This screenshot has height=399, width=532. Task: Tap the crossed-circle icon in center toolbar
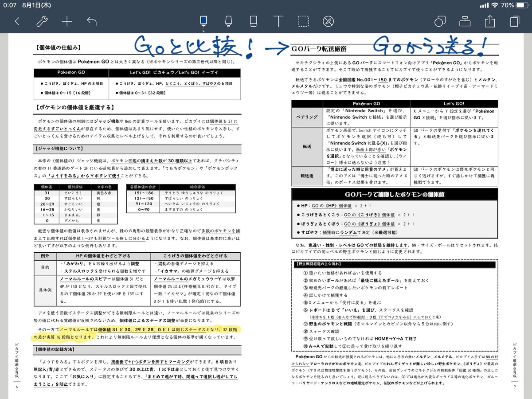[x=328, y=21]
